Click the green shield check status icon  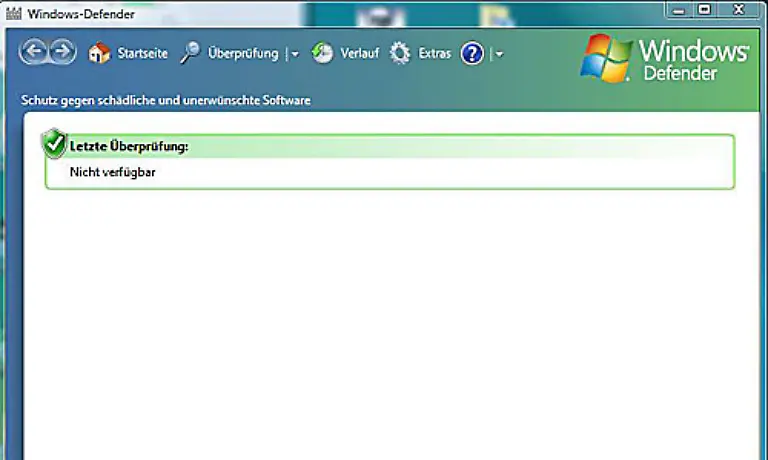(x=54, y=144)
